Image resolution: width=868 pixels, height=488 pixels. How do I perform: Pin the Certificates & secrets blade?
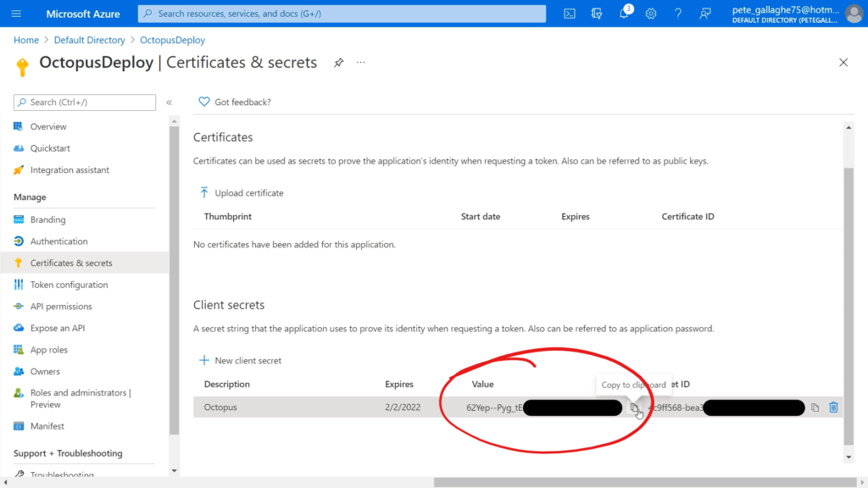pos(338,63)
